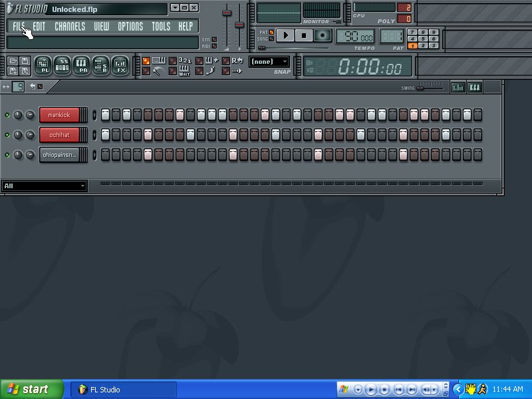Open the Snap dropdown showing (none)
The height and width of the screenshot is (399, 532).
tap(269, 62)
